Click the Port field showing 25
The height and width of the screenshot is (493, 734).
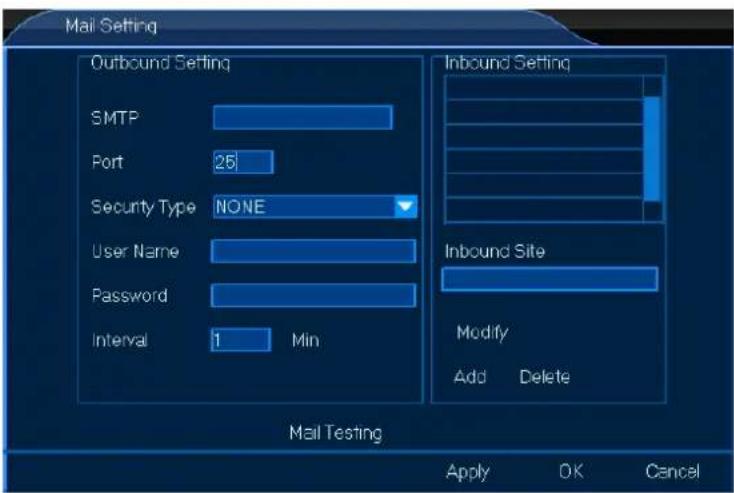pos(243,162)
